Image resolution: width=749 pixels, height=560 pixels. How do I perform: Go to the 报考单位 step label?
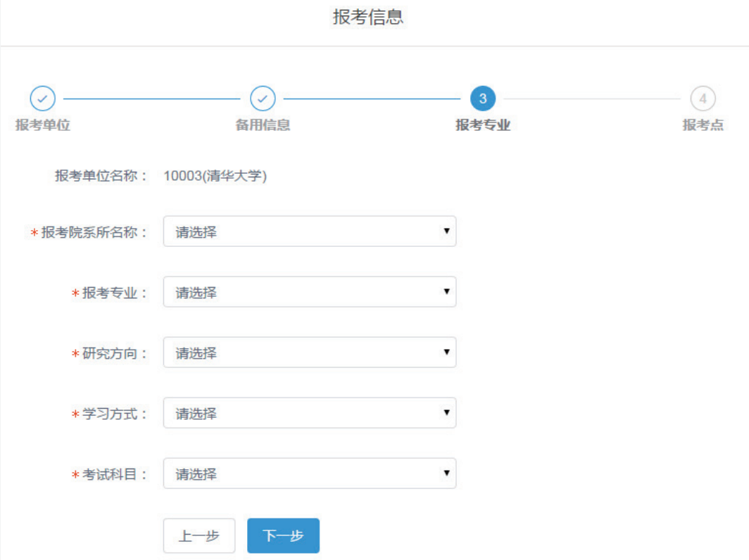[x=43, y=125]
